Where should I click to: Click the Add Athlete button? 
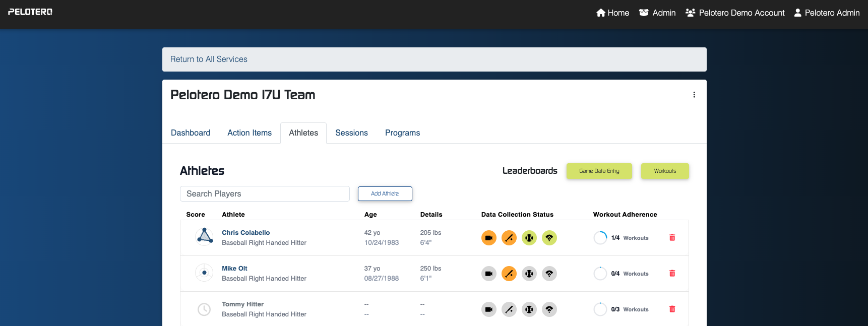(385, 193)
